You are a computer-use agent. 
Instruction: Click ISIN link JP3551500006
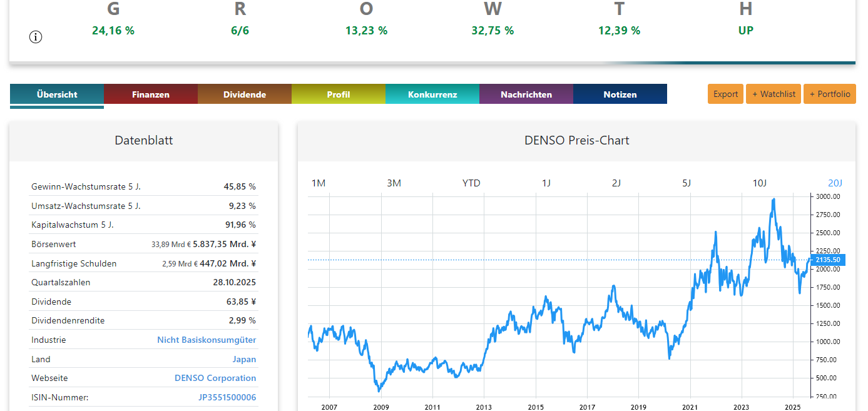[x=227, y=397]
